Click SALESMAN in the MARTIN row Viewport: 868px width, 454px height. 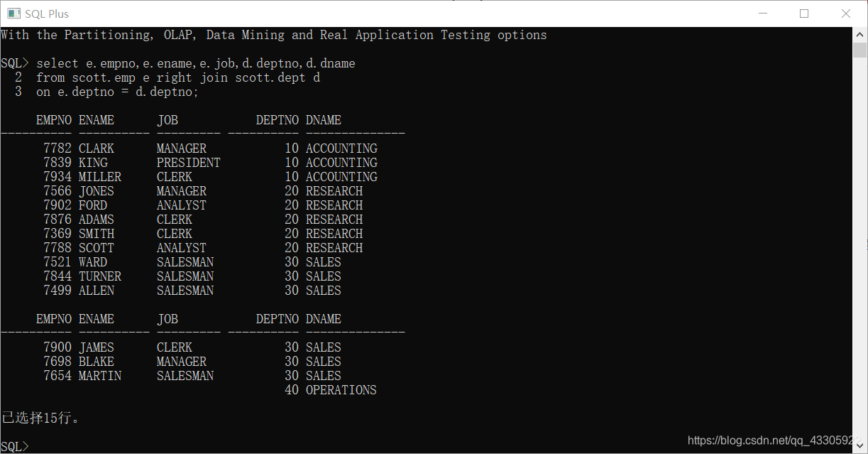pos(185,376)
